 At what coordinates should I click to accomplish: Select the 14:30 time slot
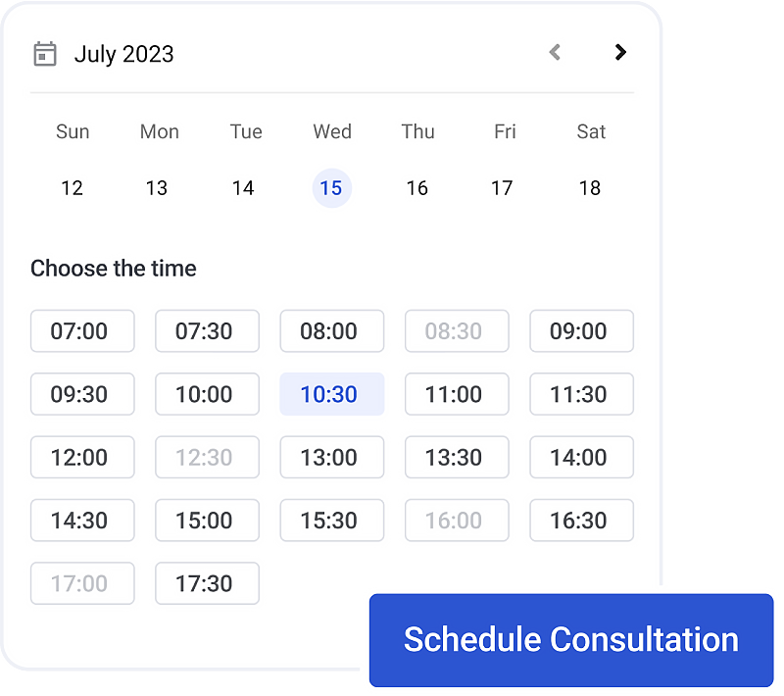point(82,521)
